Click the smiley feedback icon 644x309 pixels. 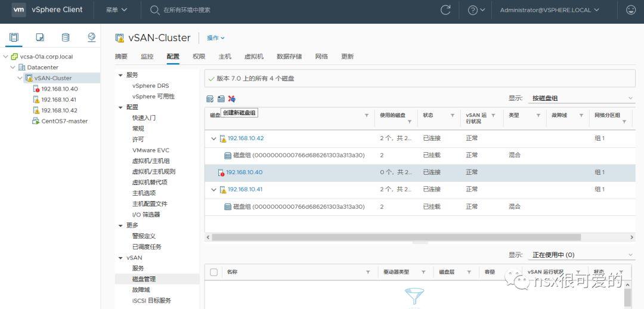(631, 10)
